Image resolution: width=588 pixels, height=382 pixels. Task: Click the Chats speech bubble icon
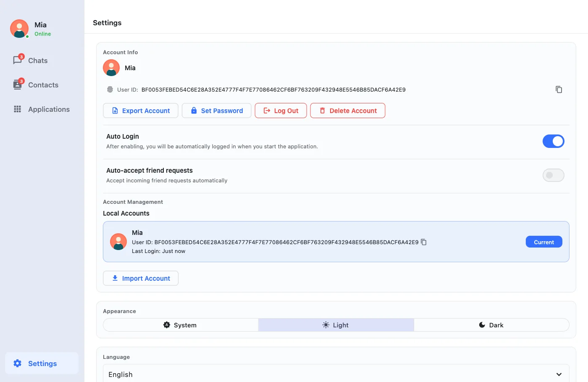tap(18, 61)
